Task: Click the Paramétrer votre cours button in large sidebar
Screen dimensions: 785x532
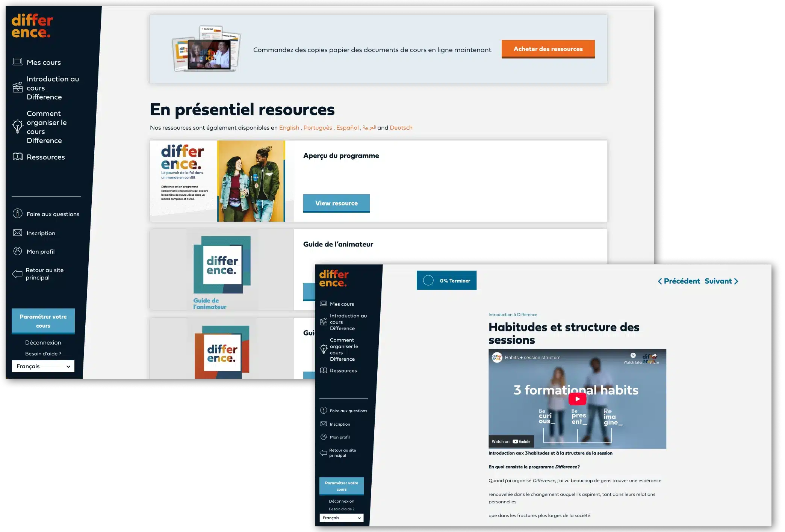Action: (43, 321)
